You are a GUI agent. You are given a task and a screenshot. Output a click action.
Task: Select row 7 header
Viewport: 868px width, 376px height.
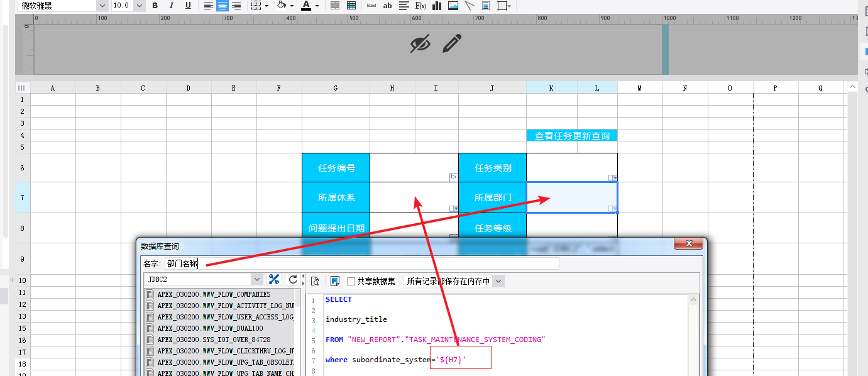tap(22, 197)
